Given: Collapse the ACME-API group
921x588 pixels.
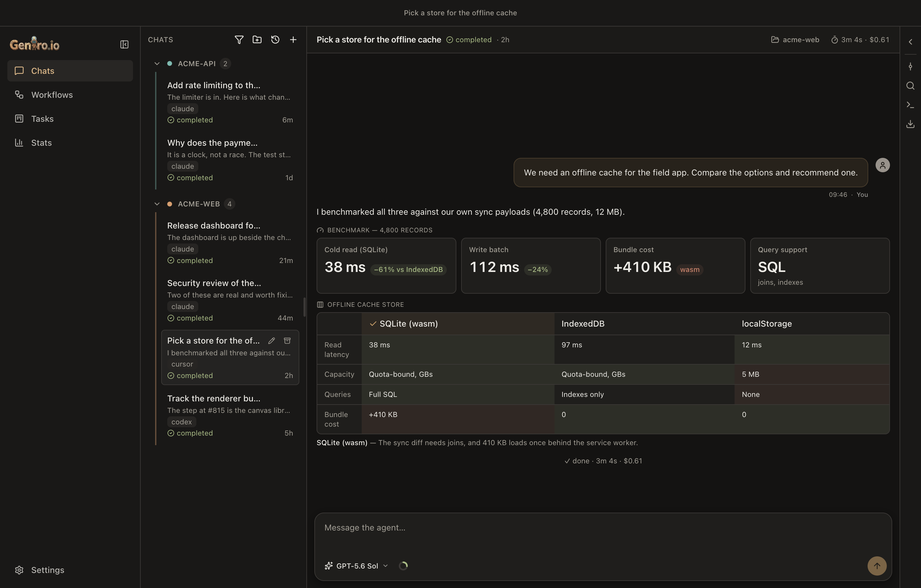Looking at the screenshot, I should (x=157, y=64).
